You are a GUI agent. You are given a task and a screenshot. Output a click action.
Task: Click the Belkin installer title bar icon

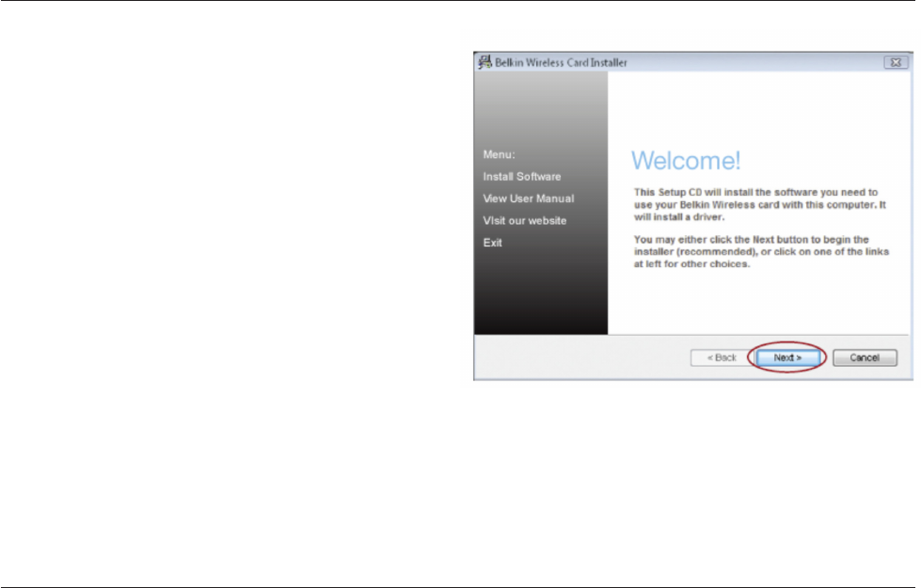click(x=484, y=62)
